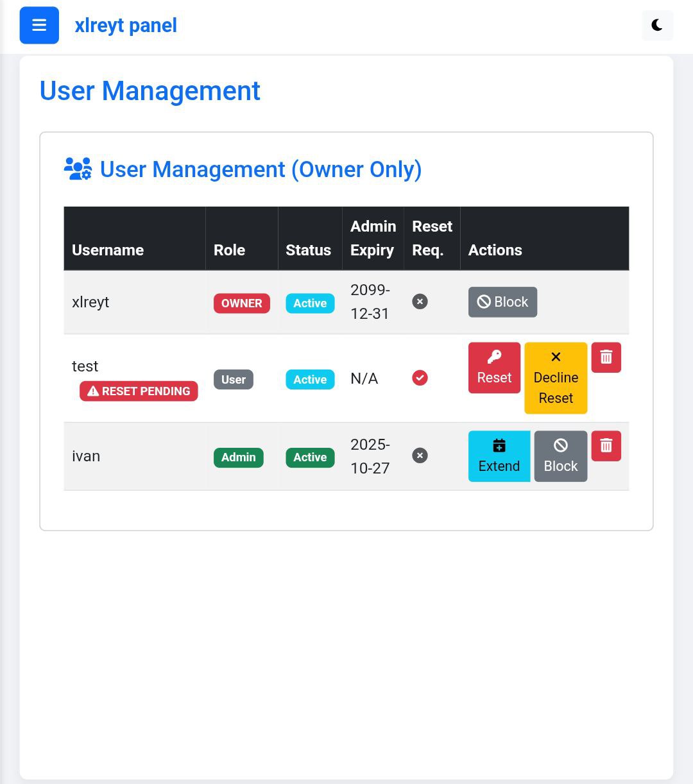The width and height of the screenshot is (693, 784).
Task: Click expiry date 2025-10-27
Action: tap(370, 456)
